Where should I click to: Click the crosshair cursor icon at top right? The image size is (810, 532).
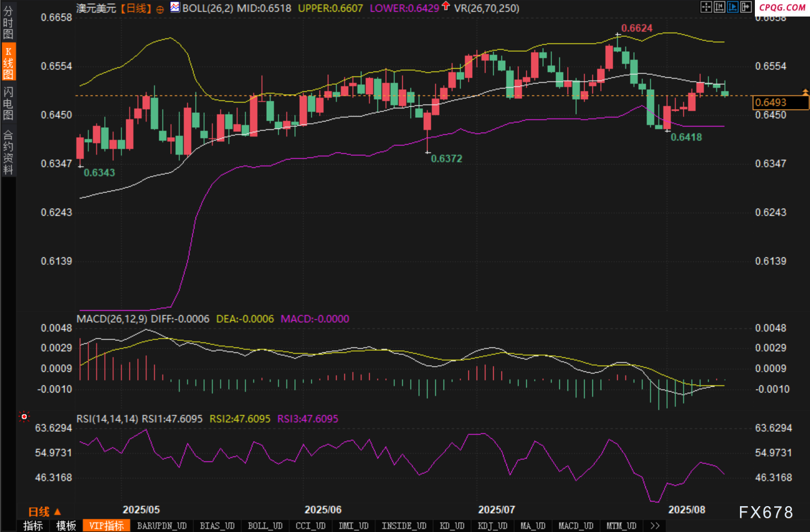[706, 7]
